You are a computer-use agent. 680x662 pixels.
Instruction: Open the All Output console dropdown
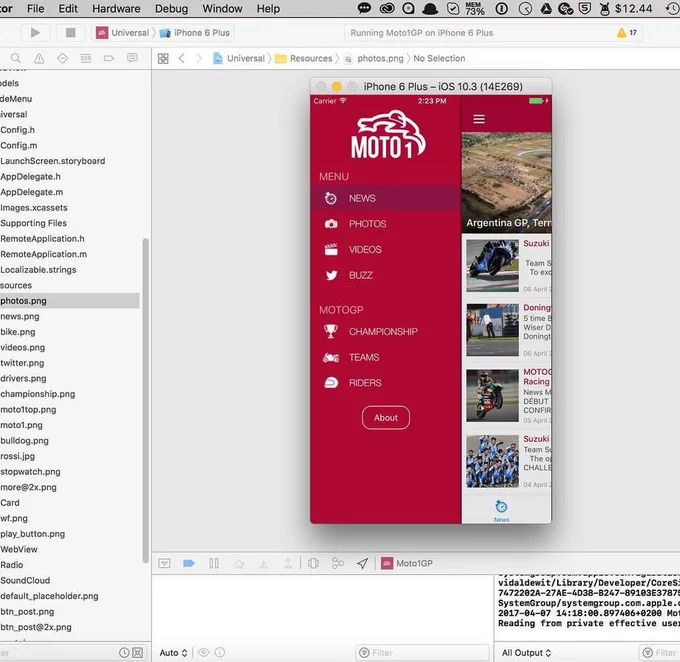click(x=526, y=652)
